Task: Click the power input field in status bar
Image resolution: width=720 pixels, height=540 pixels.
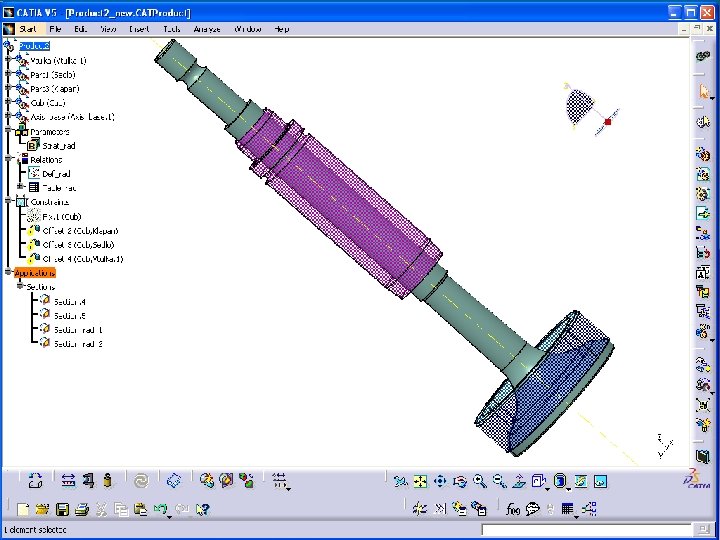Action: coord(586,530)
